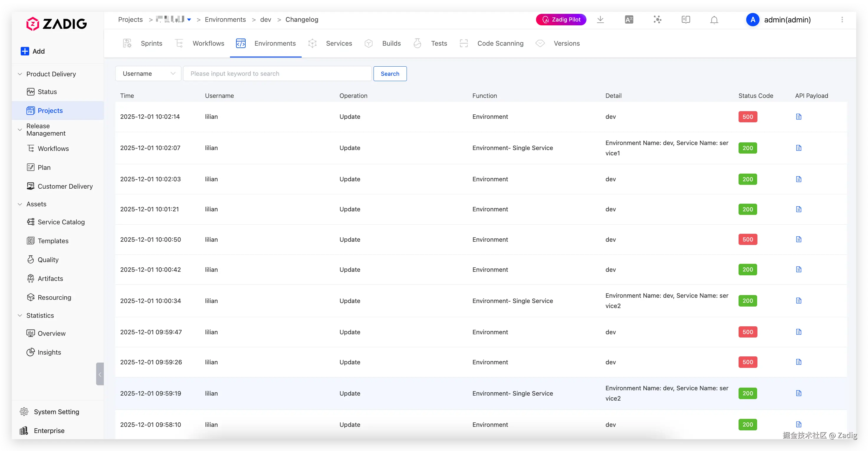Viewport: 868px width, 451px height.
Task: Switch to the Services tab
Action: pyautogui.click(x=339, y=43)
